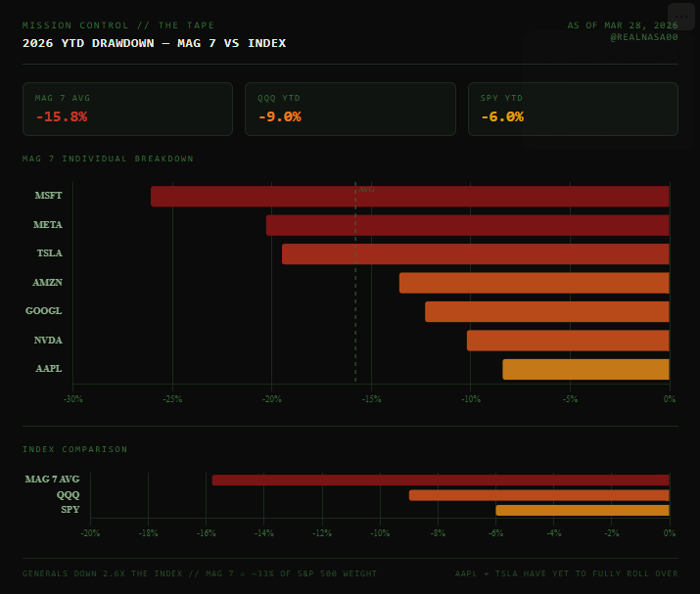
Task: Select the NVDA drawdown bar
Action: (568, 341)
